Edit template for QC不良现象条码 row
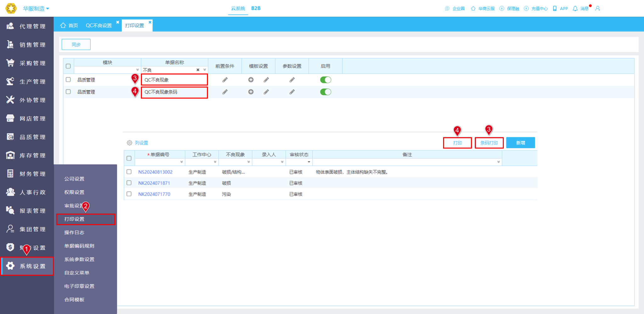644x314 pixels. pyautogui.click(x=266, y=92)
